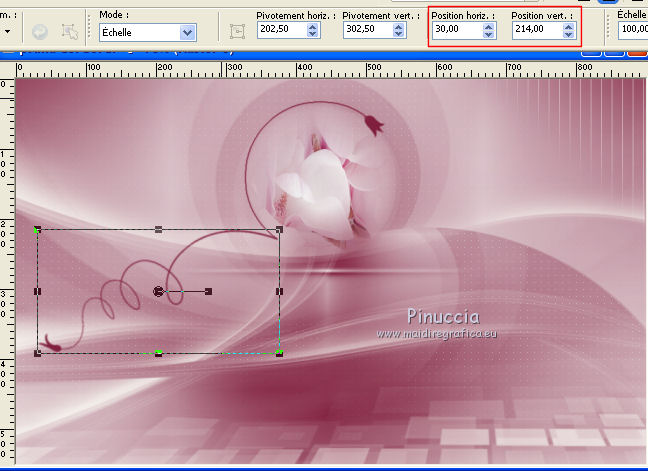
Task: Click the middle-left selection edge handle
Action: click(x=37, y=291)
